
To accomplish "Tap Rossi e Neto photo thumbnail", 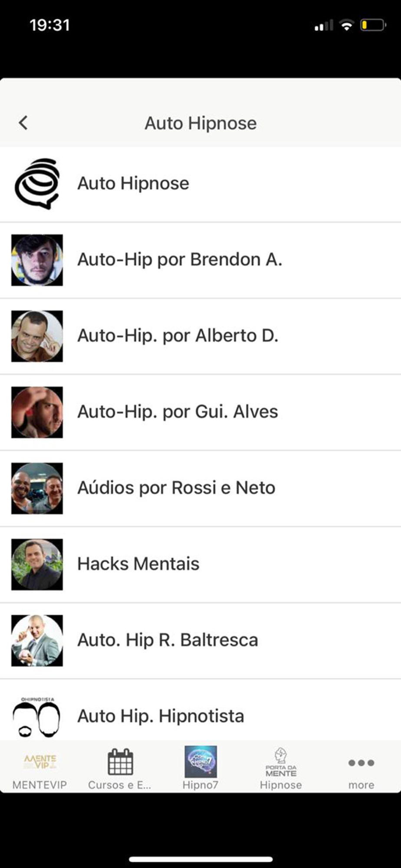I will click(37, 488).
